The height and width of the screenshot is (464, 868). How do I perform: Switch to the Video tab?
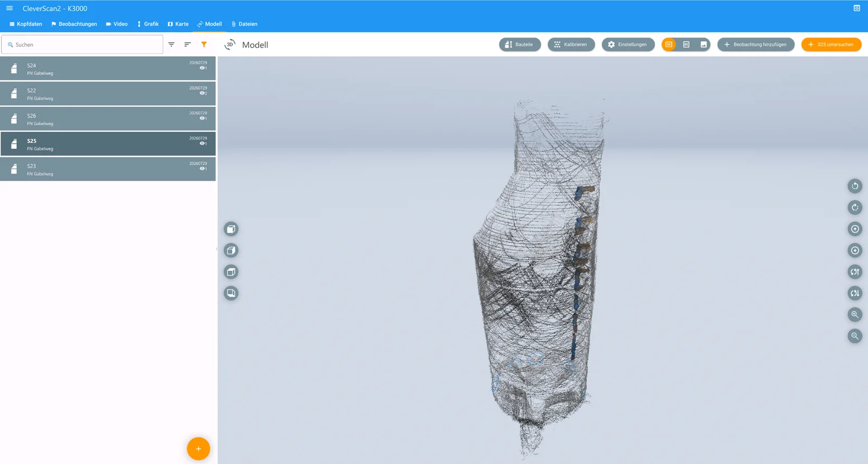pyautogui.click(x=117, y=24)
